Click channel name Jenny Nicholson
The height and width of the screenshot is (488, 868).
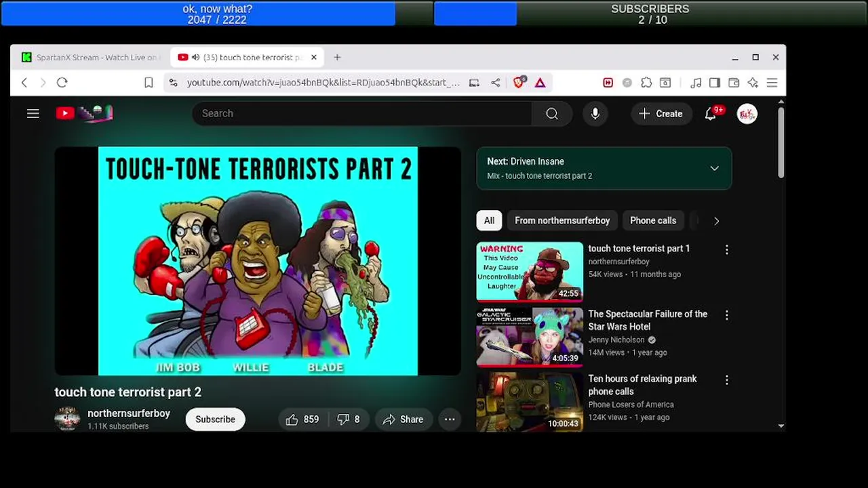[616, 340]
